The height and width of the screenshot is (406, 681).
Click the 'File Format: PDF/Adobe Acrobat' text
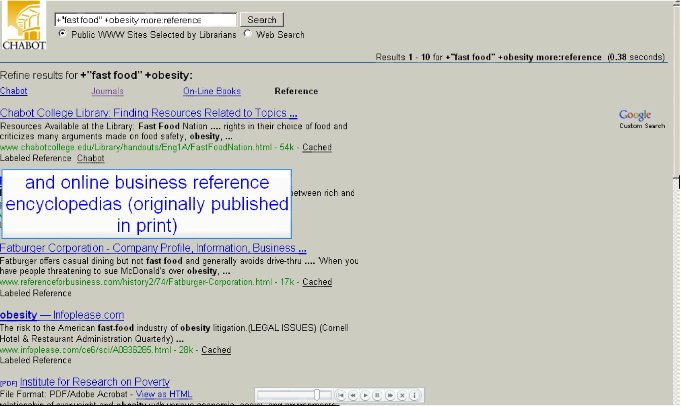[x=64, y=394]
